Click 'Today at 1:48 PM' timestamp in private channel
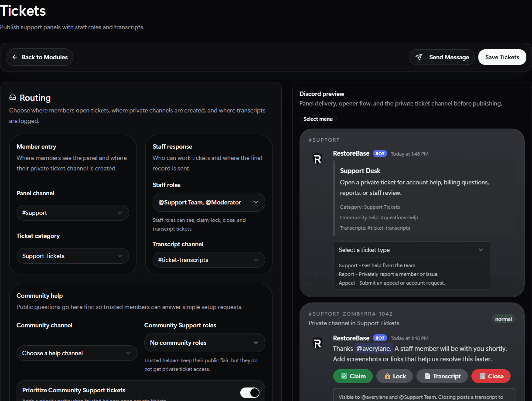The image size is (532, 401). [x=409, y=338]
